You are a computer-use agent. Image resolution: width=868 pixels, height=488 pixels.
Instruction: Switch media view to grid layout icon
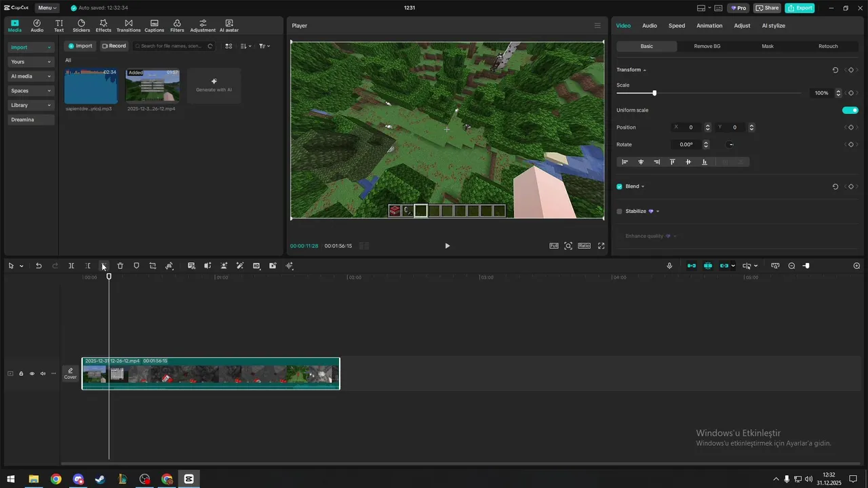pyautogui.click(x=229, y=46)
